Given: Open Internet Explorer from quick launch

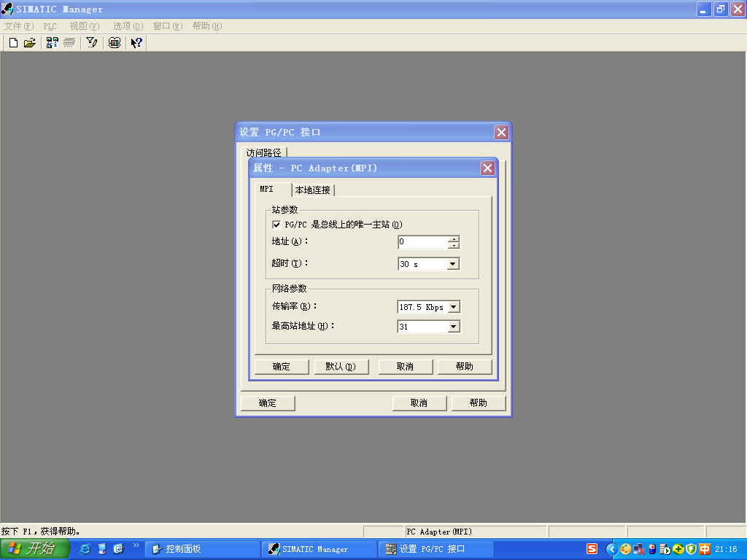Looking at the screenshot, I should [x=85, y=549].
